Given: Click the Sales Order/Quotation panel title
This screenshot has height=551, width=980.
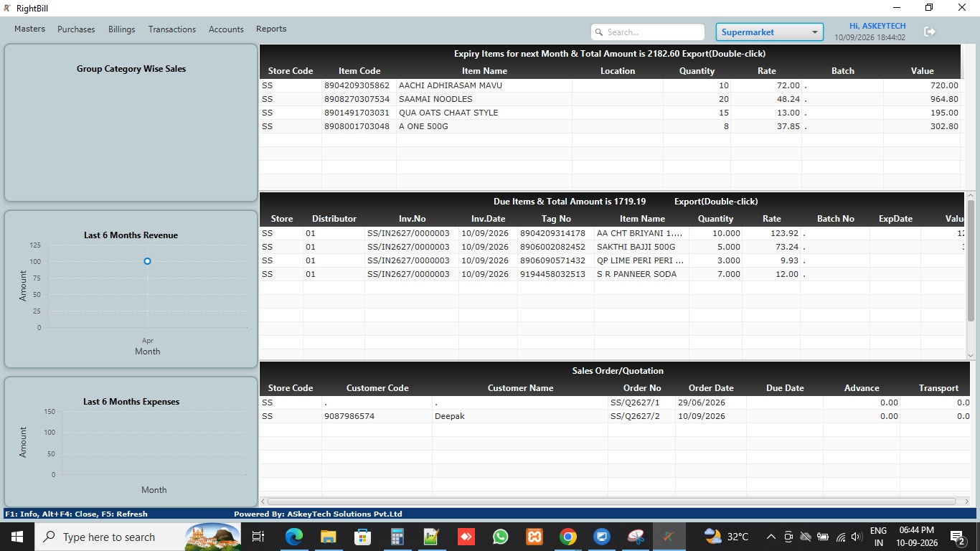Looking at the screenshot, I should click(x=618, y=371).
